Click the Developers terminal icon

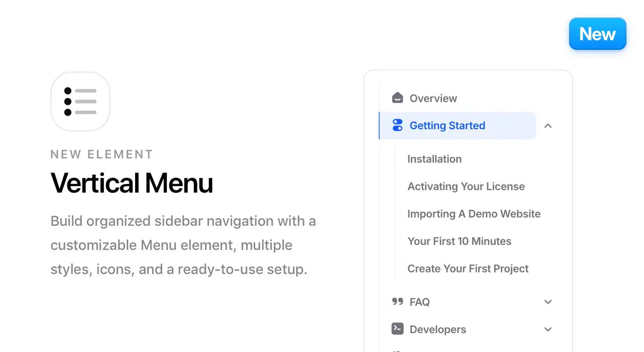point(397,329)
